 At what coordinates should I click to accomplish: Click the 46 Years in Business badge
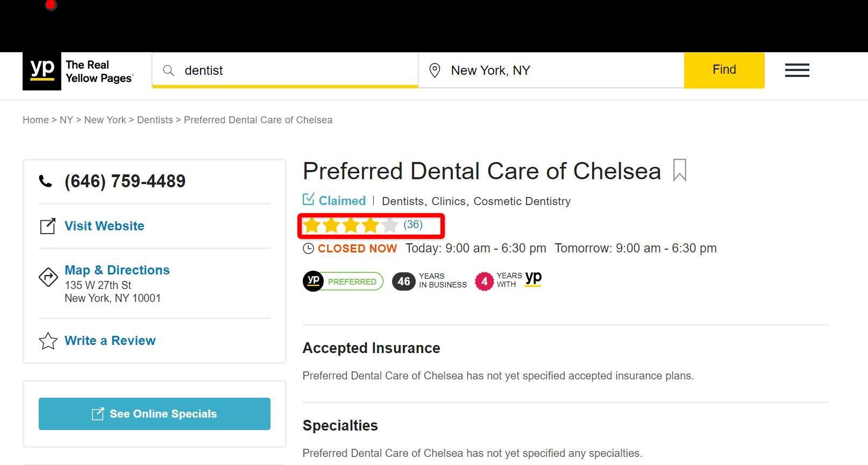[x=430, y=281]
